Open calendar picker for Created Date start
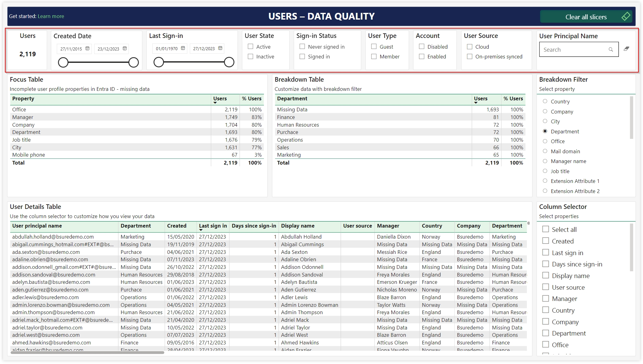Screen dimensions: 643x364 click(x=88, y=49)
